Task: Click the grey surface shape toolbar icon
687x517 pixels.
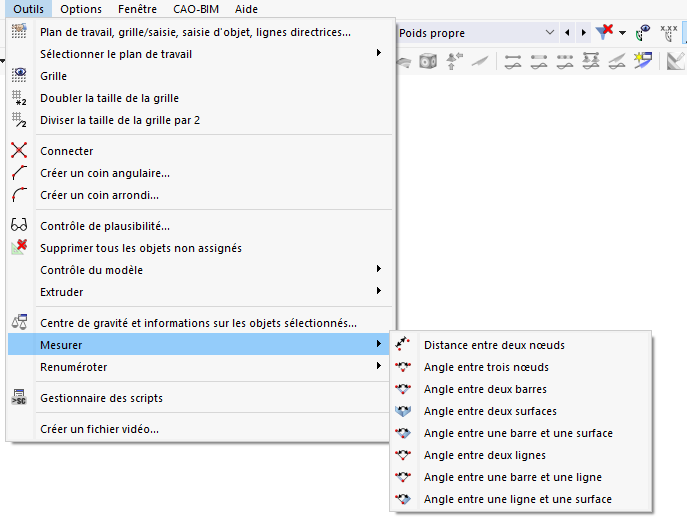Action: [x=404, y=62]
